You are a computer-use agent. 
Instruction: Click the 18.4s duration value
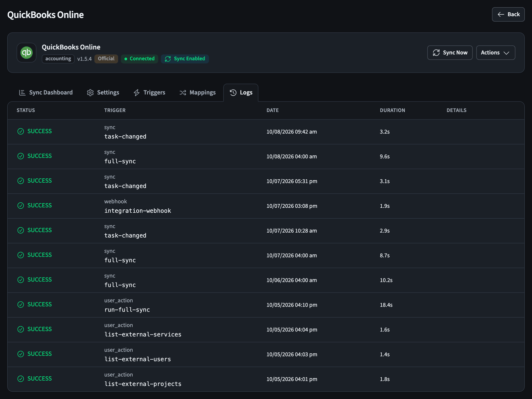(x=386, y=305)
